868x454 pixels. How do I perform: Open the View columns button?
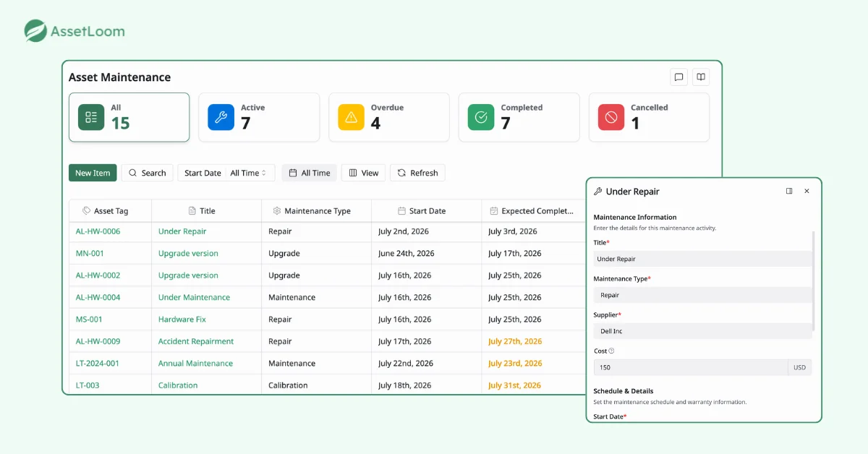click(x=364, y=173)
